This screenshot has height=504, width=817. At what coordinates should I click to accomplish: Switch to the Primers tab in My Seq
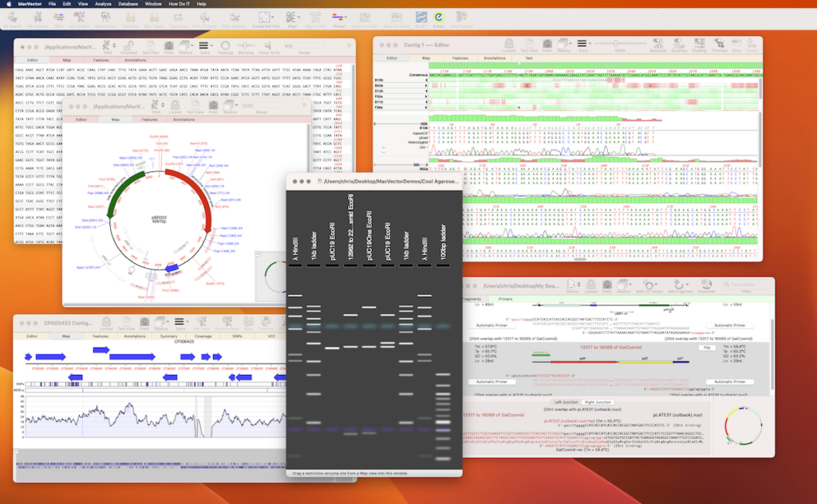[505, 299]
